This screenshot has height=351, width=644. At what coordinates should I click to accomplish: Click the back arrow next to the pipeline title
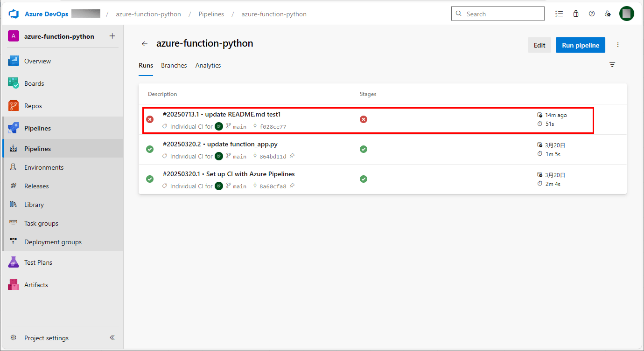coord(145,44)
